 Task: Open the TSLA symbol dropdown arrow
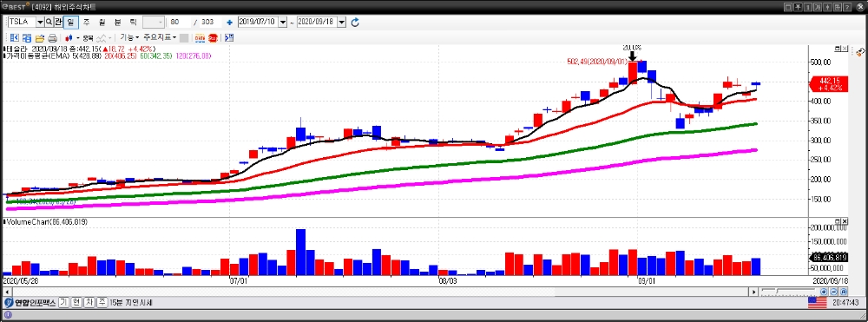tap(40, 22)
